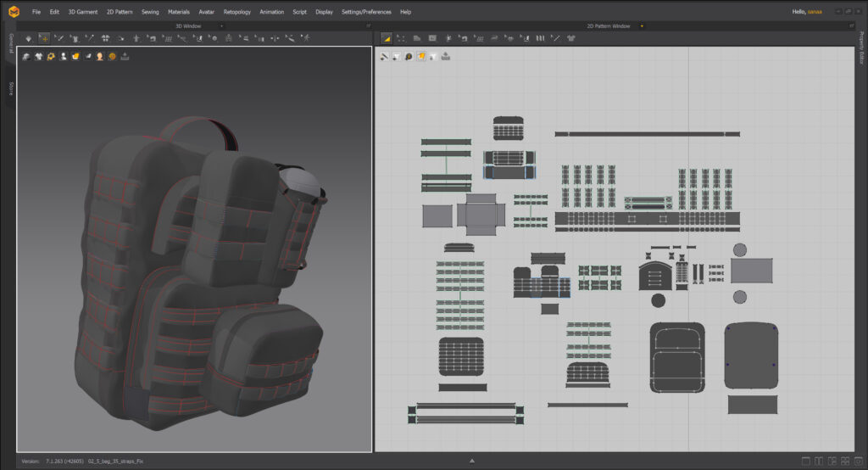
Task: Toggle the surface display cube icon in 3D view
Action: pyautogui.click(x=26, y=57)
